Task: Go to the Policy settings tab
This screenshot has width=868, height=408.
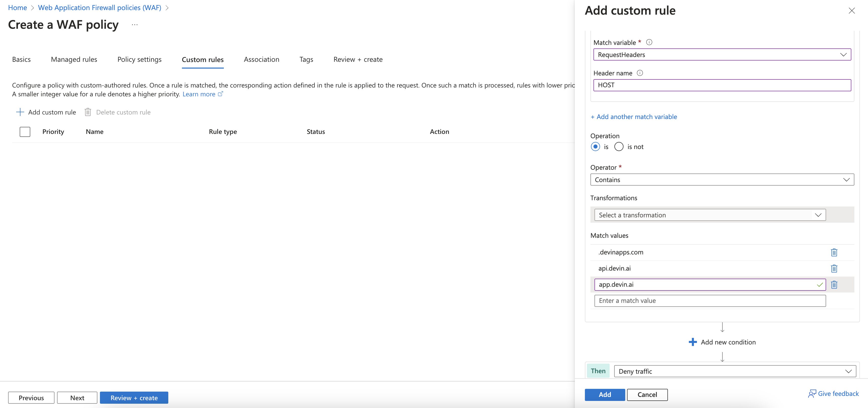Action: tap(139, 60)
